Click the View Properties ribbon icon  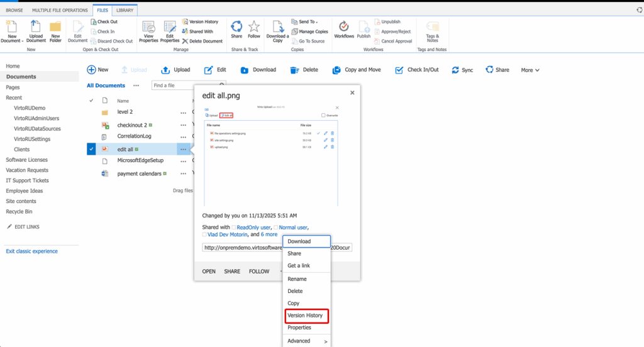(x=148, y=26)
